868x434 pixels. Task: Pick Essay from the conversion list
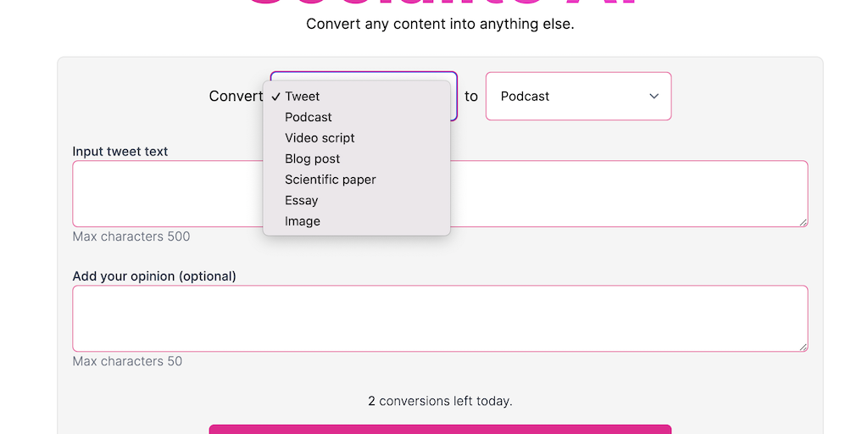tap(301, 201)
